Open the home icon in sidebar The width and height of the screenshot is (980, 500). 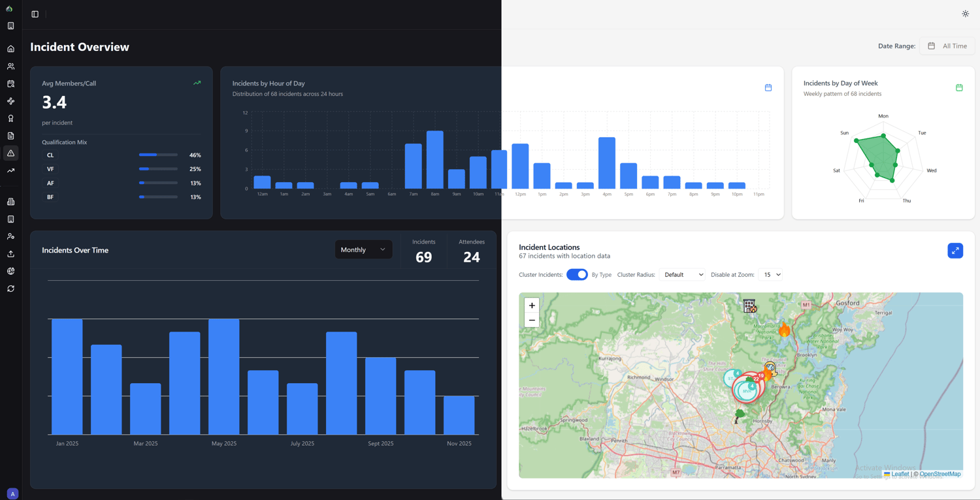coord(10,49)
